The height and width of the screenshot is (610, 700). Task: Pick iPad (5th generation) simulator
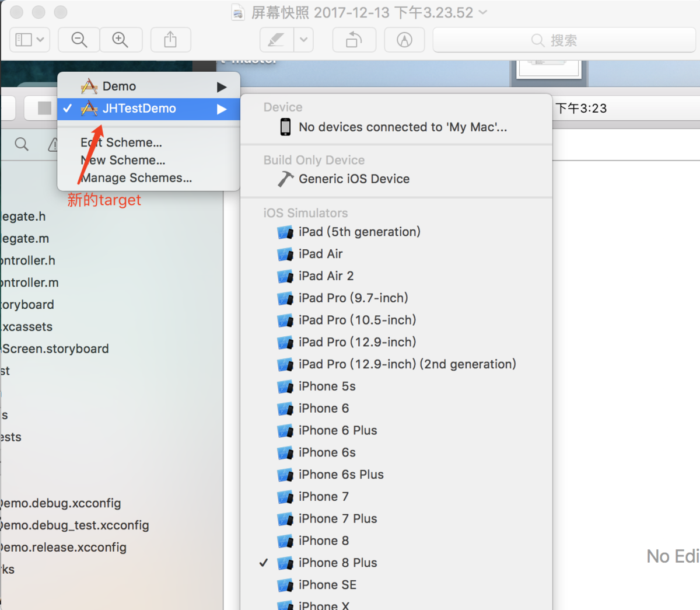(x=396, y=232)
